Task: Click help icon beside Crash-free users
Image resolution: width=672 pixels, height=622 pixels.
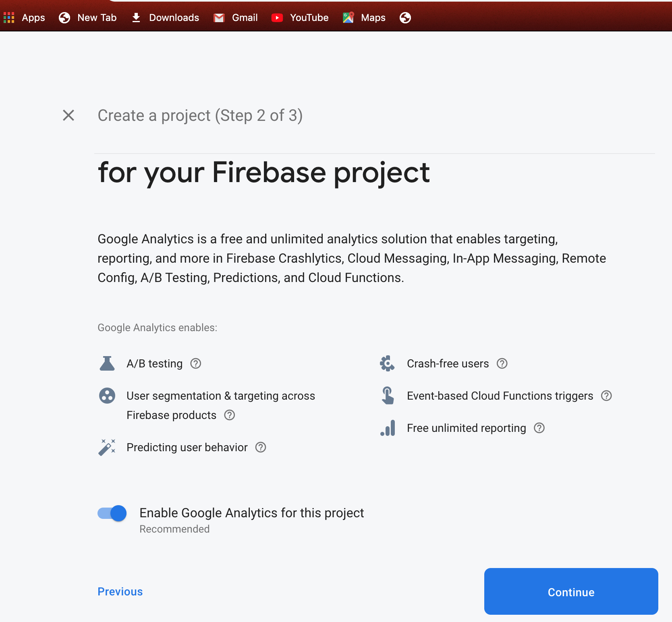Action: point(502,363)
